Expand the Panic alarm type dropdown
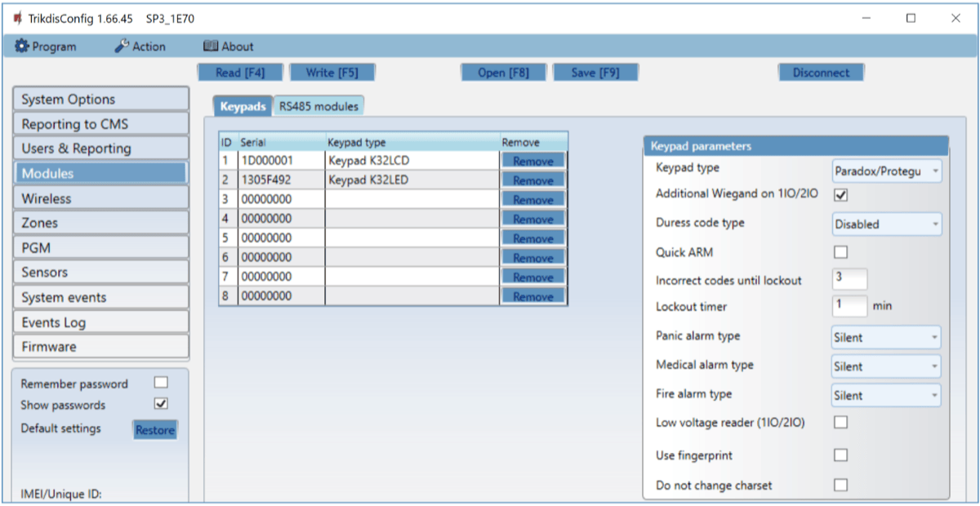980x506 pixels. coord(886,337)
